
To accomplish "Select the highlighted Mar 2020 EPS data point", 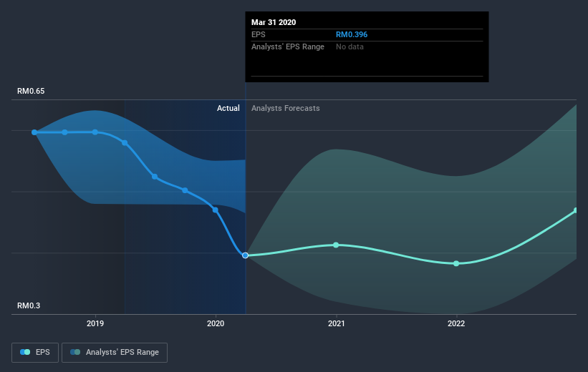I will point(246,255).
